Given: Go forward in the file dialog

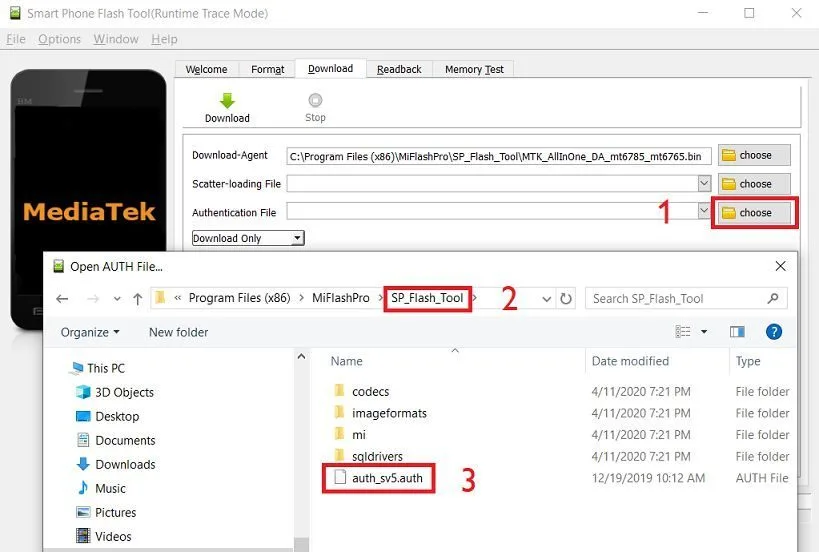Looking at the screenshot, I should click(93, 299).
